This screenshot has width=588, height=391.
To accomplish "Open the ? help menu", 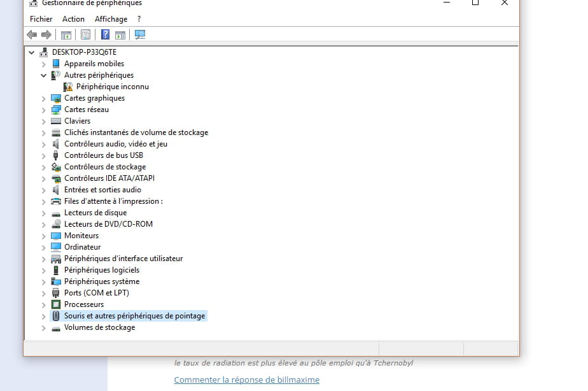I will (139, 18).
